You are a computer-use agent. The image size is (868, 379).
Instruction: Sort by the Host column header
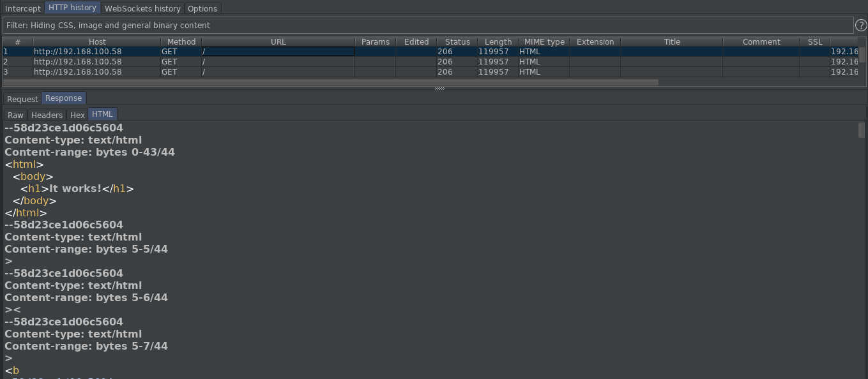(x=97, y=41)
